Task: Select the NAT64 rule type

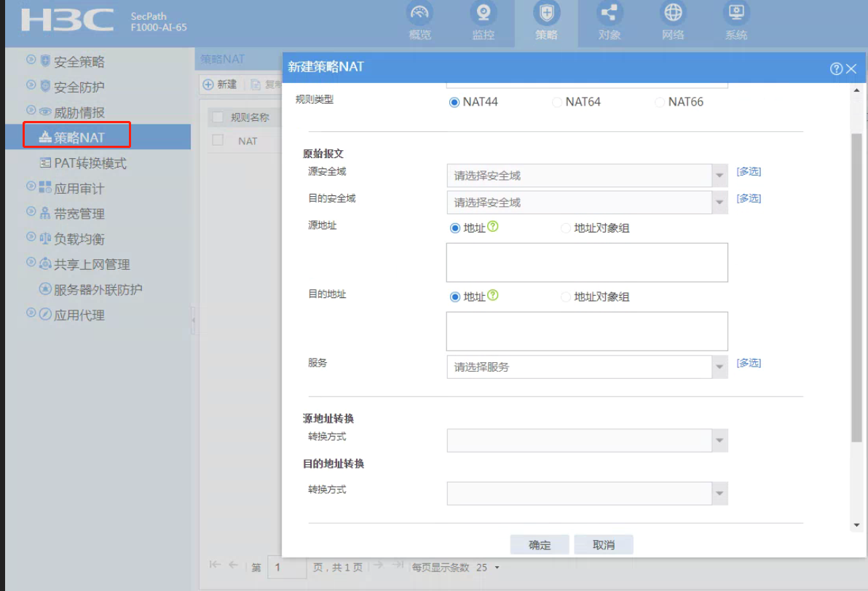Action: tap(558, 102)
